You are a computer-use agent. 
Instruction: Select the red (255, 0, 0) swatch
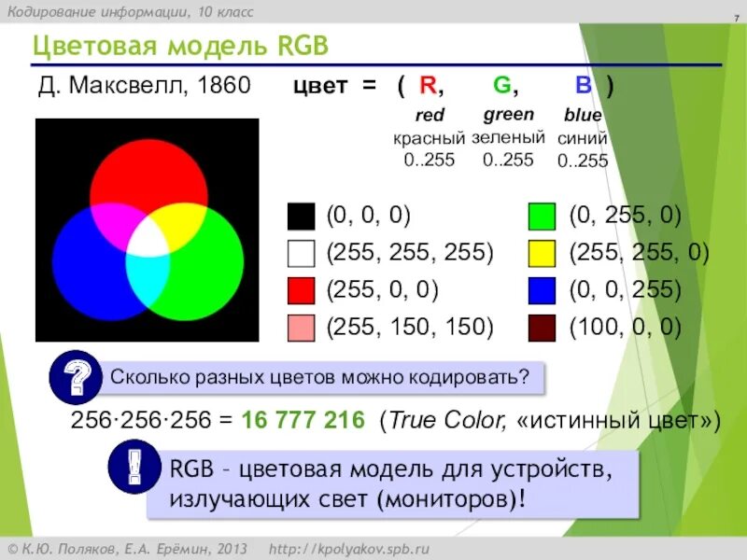301,290
